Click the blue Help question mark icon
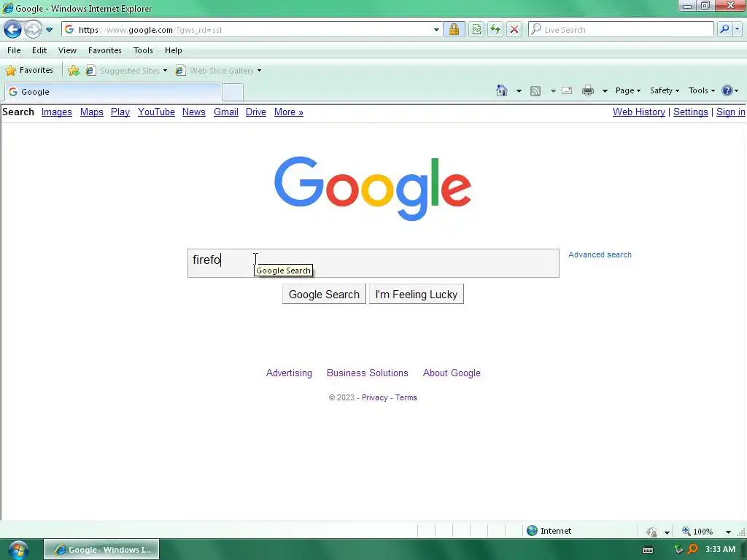This screenshot has height=560, width=747. pos(727,90)
